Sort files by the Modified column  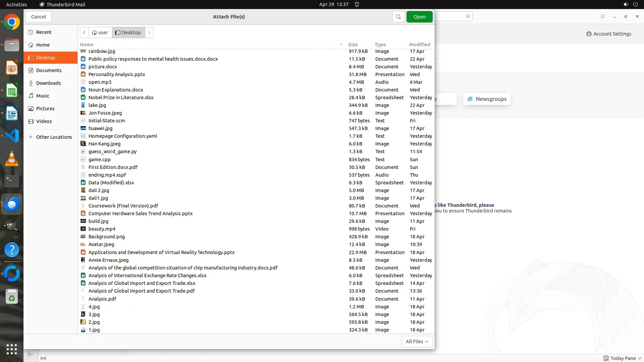(419, 45)
